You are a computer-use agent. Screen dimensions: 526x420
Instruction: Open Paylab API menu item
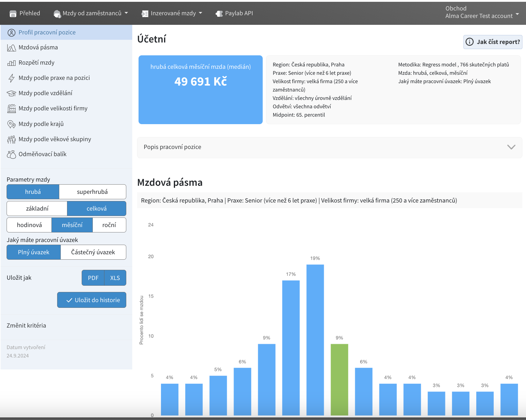(234, 13)
